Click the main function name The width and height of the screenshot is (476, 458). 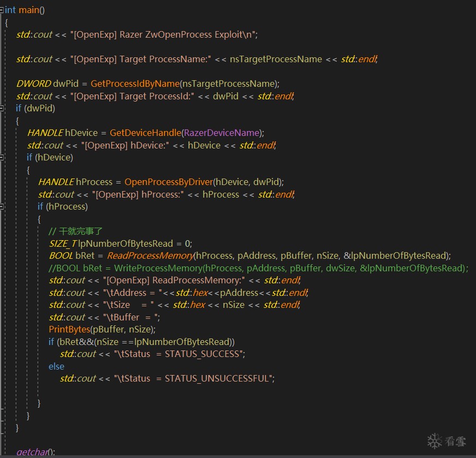pyautogui.click(x=29, y=10)
